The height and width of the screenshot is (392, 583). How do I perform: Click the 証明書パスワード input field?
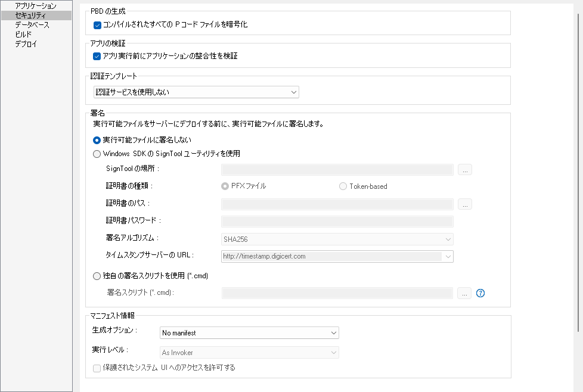coord(337,222)
